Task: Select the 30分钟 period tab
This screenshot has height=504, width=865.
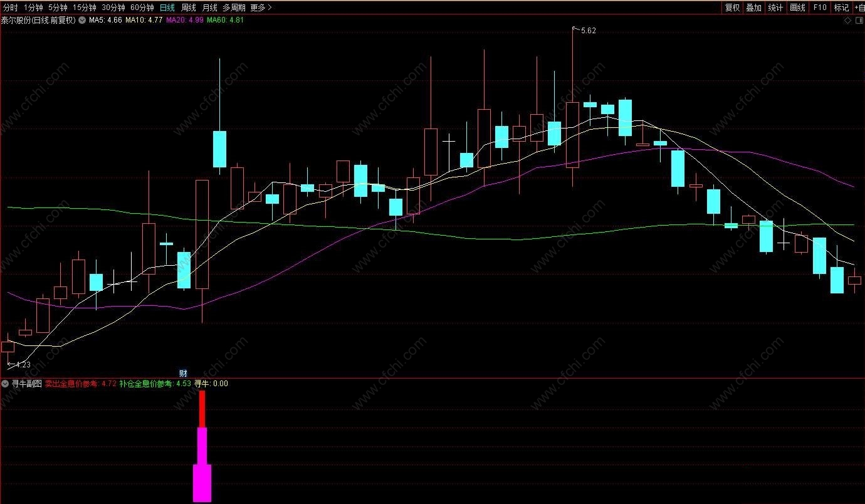Action: 113,8
